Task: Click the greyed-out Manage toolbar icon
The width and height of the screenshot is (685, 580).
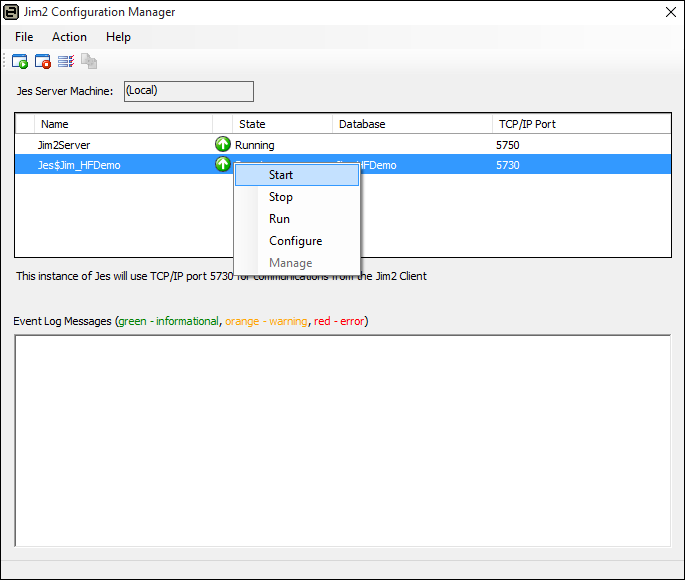Action: click(89, 61)
